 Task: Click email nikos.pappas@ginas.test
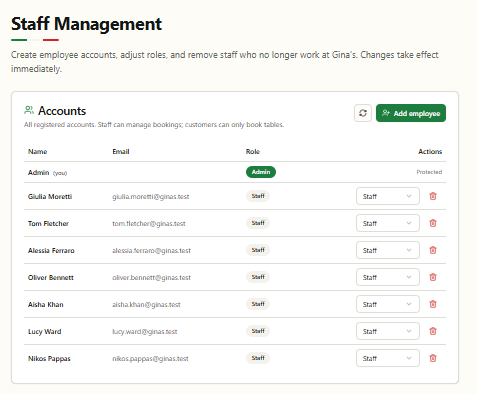click(150, 359)
